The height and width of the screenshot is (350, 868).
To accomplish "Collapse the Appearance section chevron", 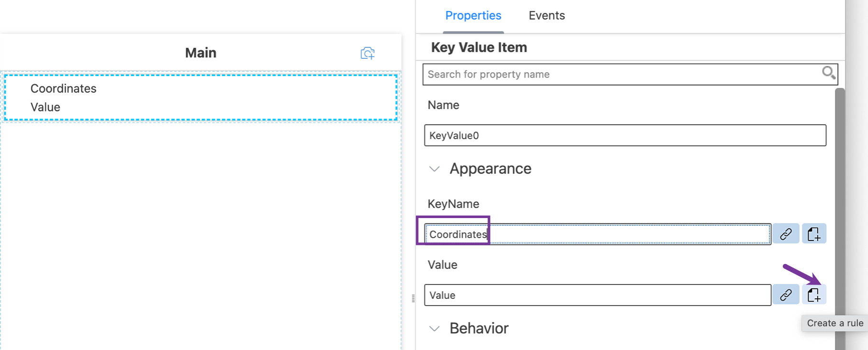I will point(434,169).
